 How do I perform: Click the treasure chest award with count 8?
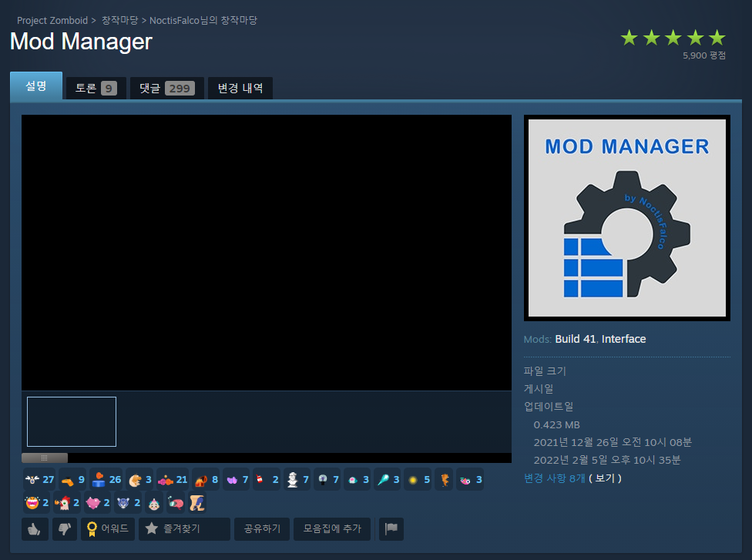(206, 479)
